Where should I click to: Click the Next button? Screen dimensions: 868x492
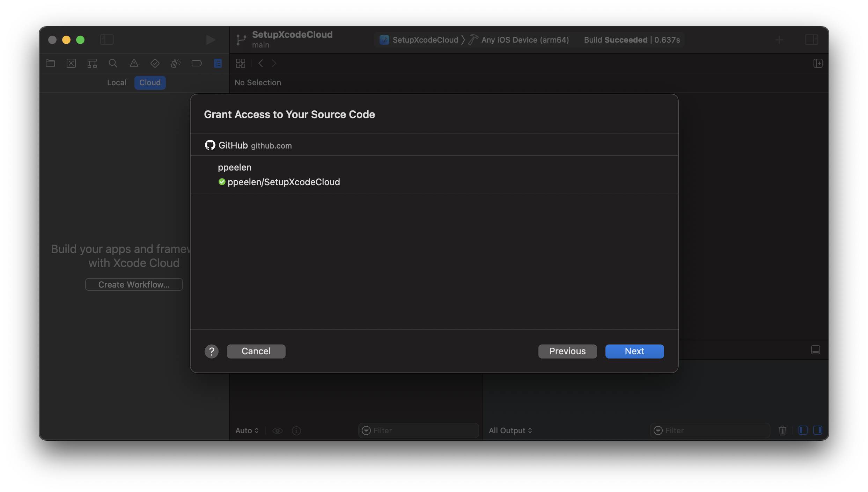635,351
